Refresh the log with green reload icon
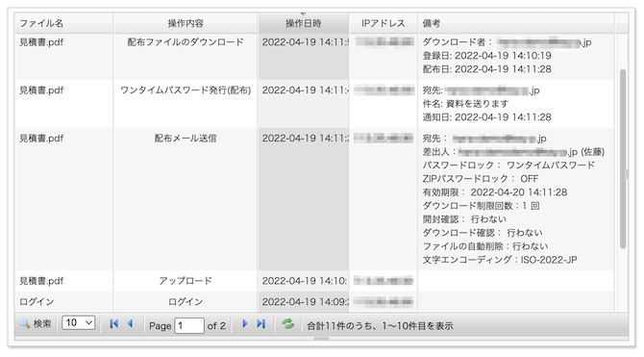The height and width of the screenshot is (357, 644). [288, 324]
